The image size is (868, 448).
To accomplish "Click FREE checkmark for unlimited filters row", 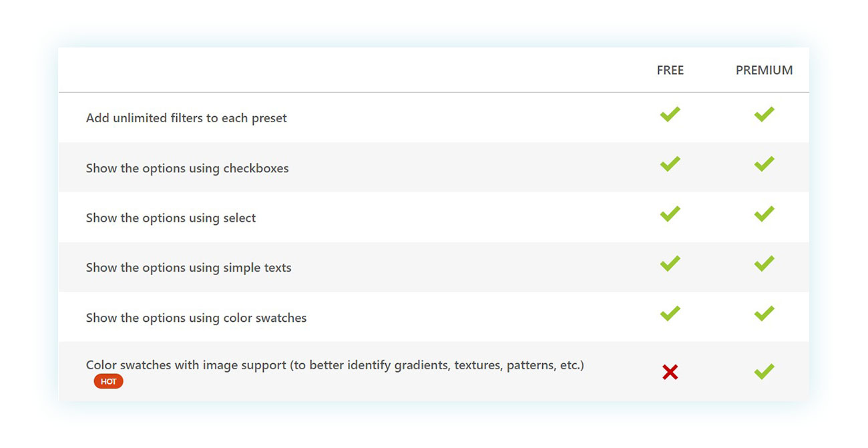I will (670, 114).
